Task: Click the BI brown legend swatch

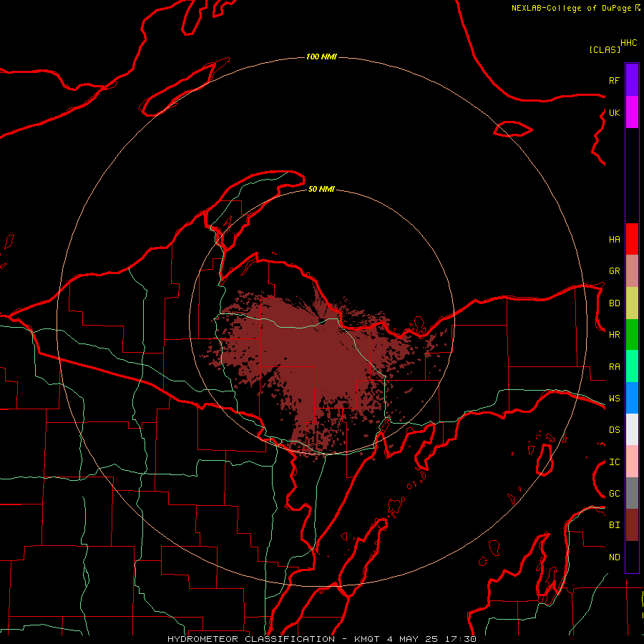Action: (x=632, y=525)
